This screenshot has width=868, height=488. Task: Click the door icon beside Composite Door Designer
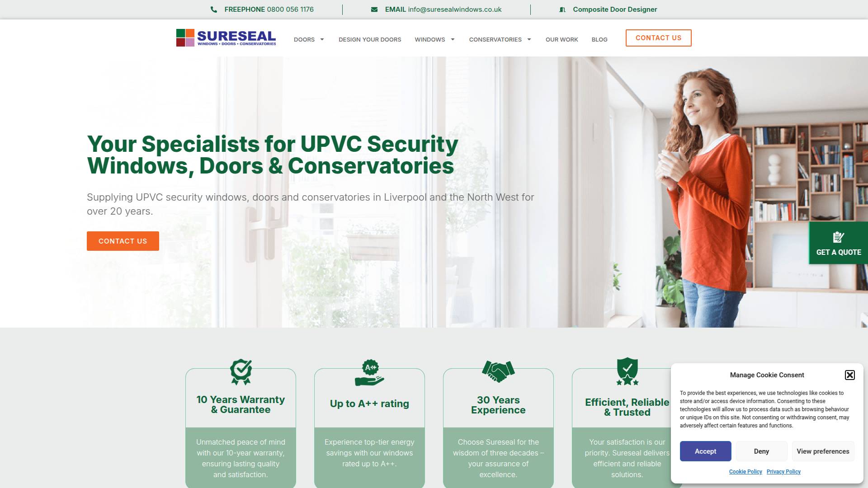(x=562, y=9)
